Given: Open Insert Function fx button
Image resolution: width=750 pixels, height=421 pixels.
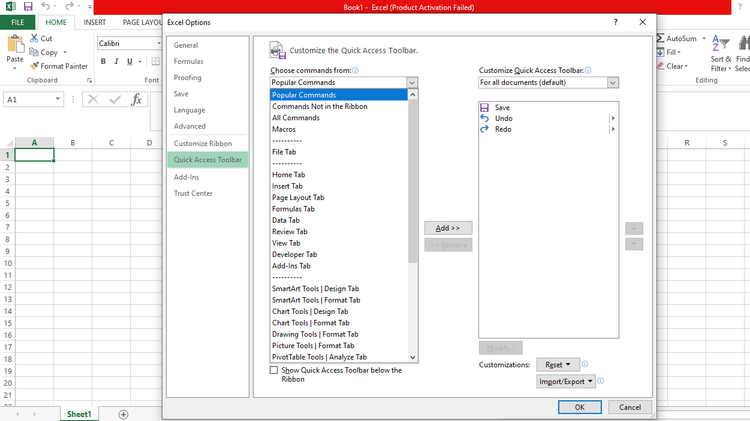Looking at the screenshot, I should click(x=136, y=100).
